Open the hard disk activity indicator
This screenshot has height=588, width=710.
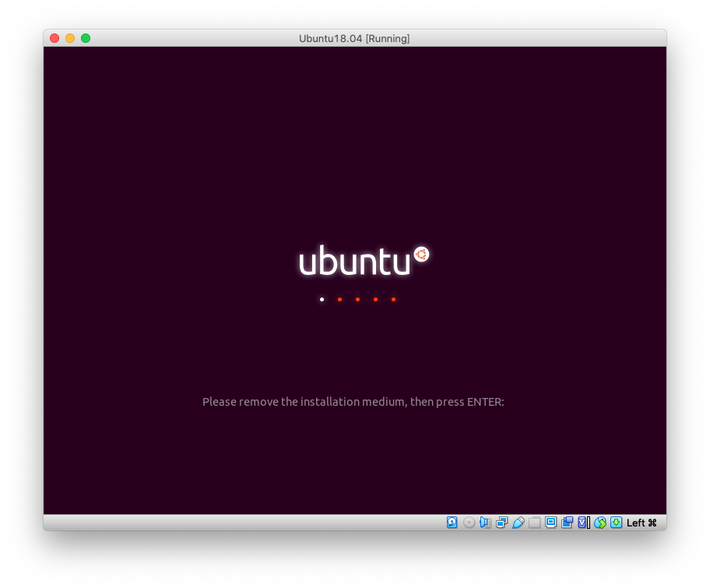pyautogui.click(x=452, y=523)
